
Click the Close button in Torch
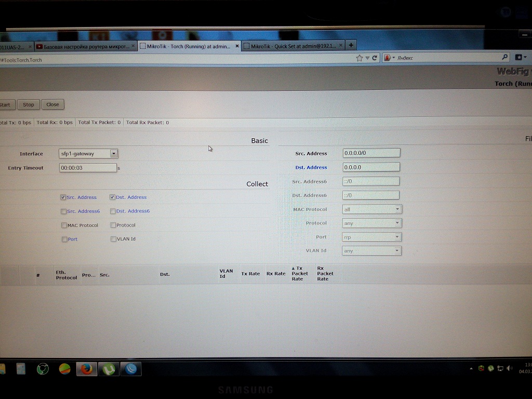52,104
